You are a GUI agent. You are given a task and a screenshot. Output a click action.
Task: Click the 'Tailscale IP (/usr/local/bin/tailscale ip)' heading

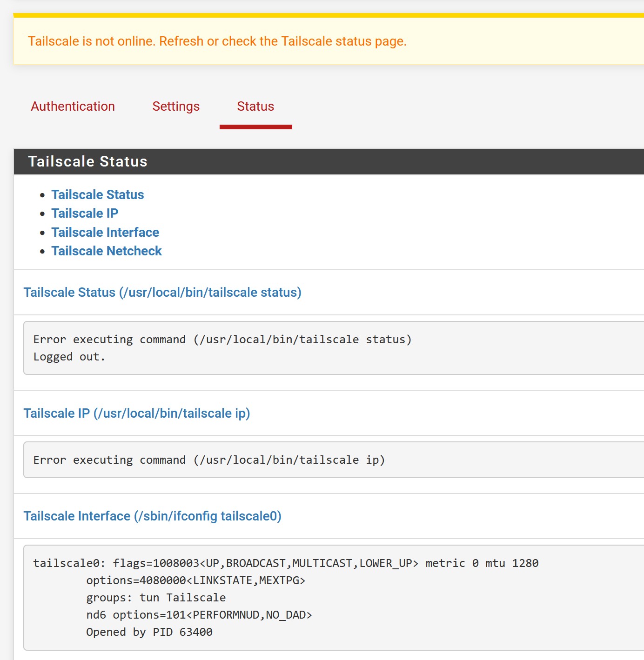tap(137, 413)
